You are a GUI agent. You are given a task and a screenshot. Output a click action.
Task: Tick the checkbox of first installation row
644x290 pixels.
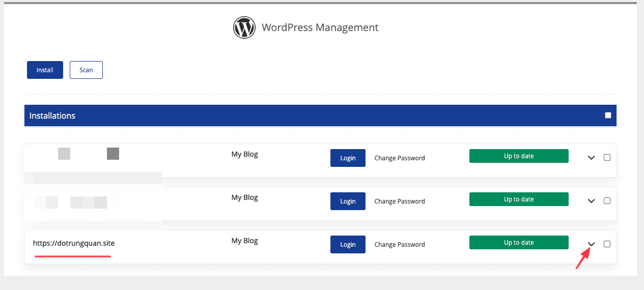click(607, 157)
